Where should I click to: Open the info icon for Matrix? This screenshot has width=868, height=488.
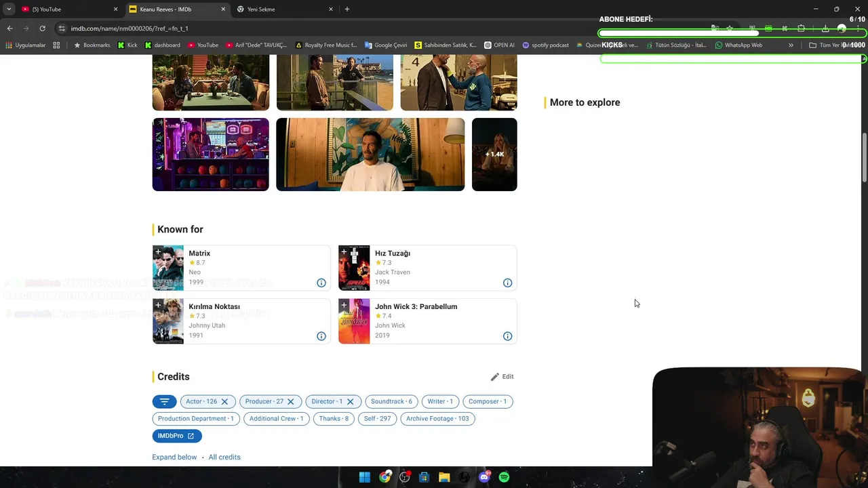321,283
